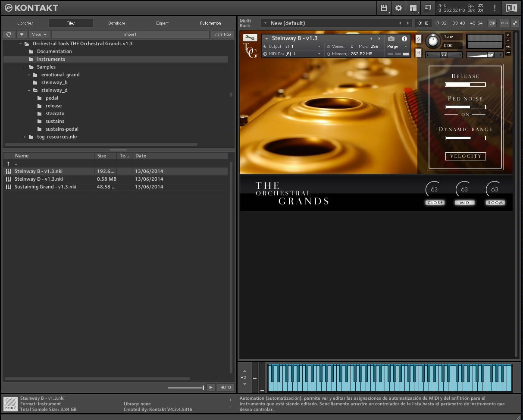
Task: Center the pan using the middle pan icon
Action: click(444, 55)
